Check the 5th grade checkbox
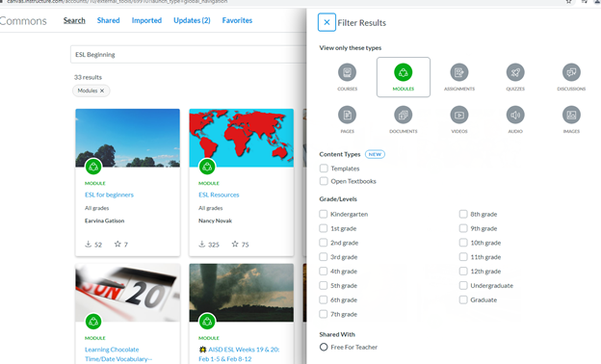 click(x=324, y=285)
